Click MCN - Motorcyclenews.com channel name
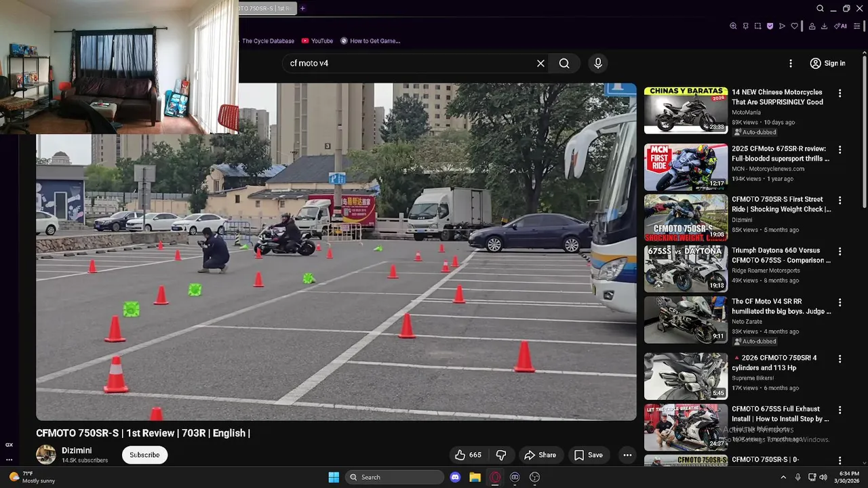The width and height of the screenshot is (868, 488). [768, 169]
